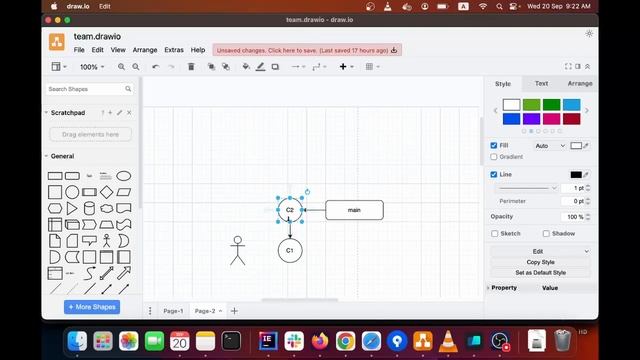Toggle the Line checkbox
Screen dimensions: 640x360
494,174
